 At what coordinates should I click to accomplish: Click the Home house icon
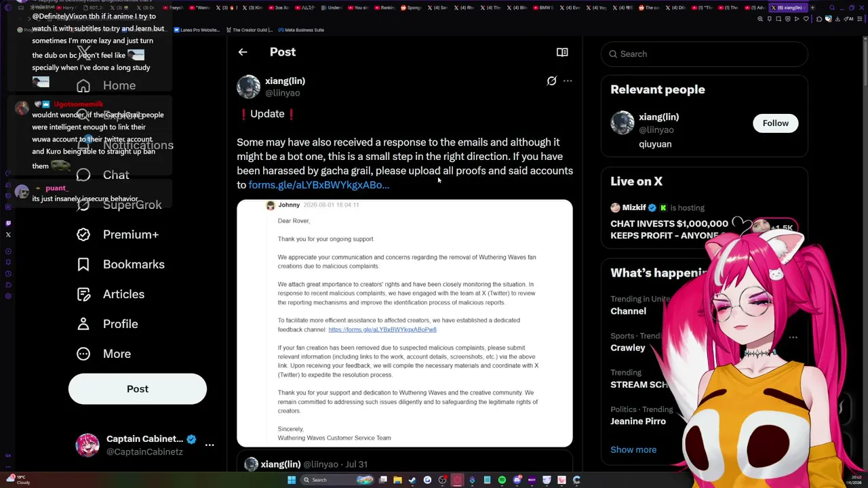83,85
